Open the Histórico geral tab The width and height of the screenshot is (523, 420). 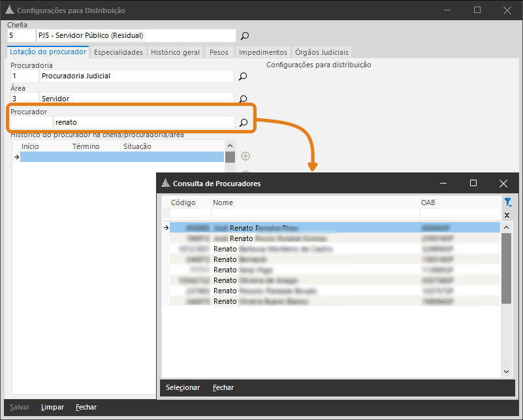pyautogui.click(x=175, y=52)
